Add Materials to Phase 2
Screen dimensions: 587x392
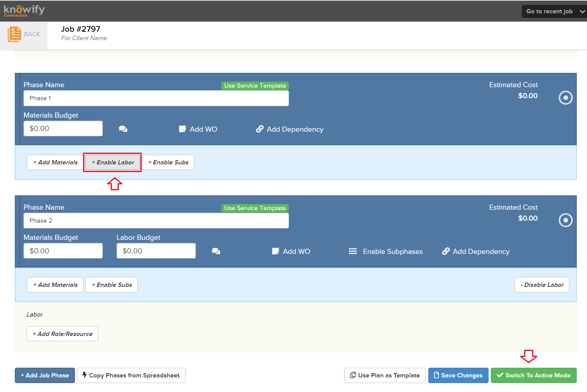point(55,285)
